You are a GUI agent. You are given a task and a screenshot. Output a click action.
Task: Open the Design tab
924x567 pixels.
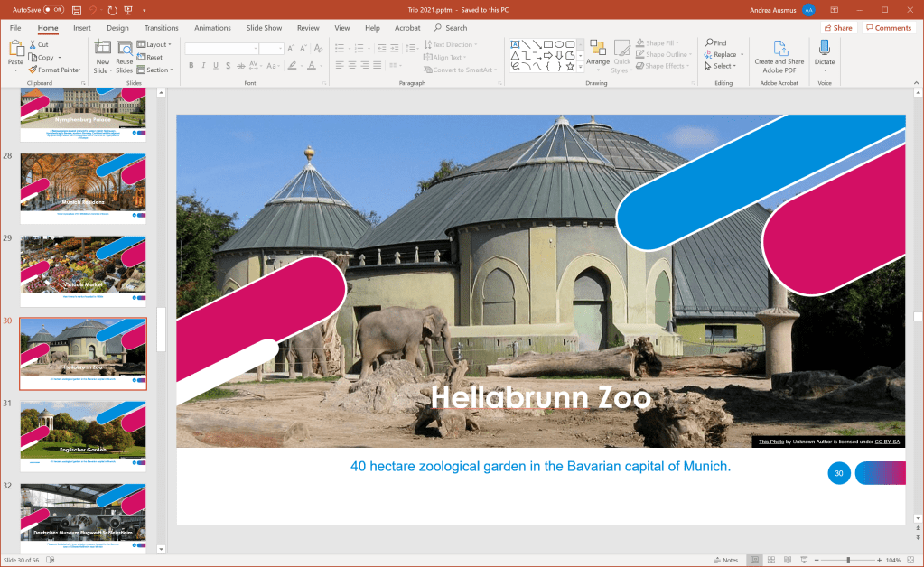[x=117, y=28]
